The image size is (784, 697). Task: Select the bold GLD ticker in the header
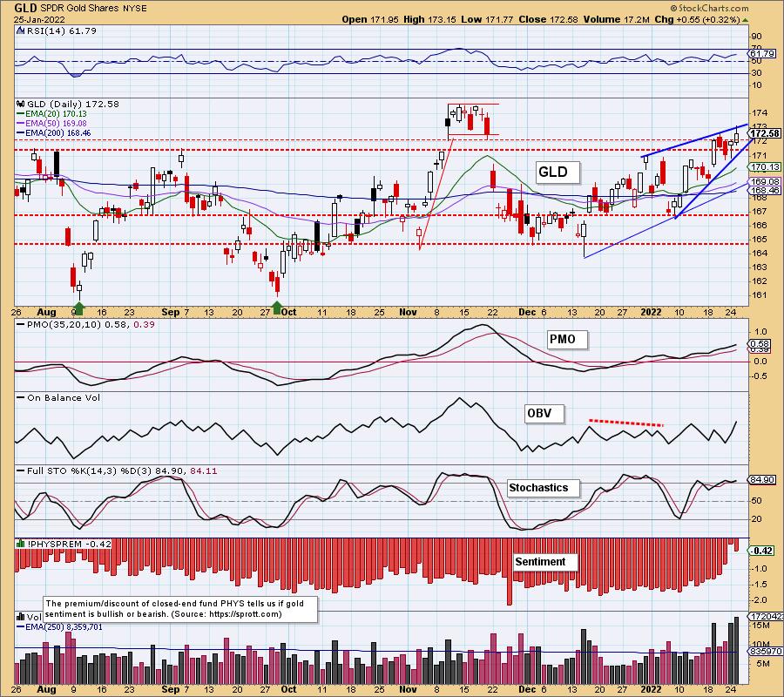point(26,9)
